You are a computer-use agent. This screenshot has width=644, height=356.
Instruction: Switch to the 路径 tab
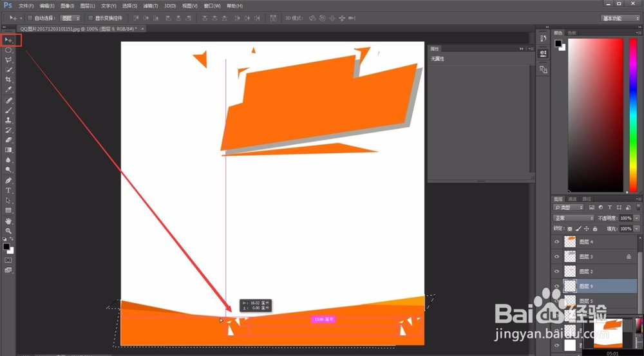(x=587, y=199)
